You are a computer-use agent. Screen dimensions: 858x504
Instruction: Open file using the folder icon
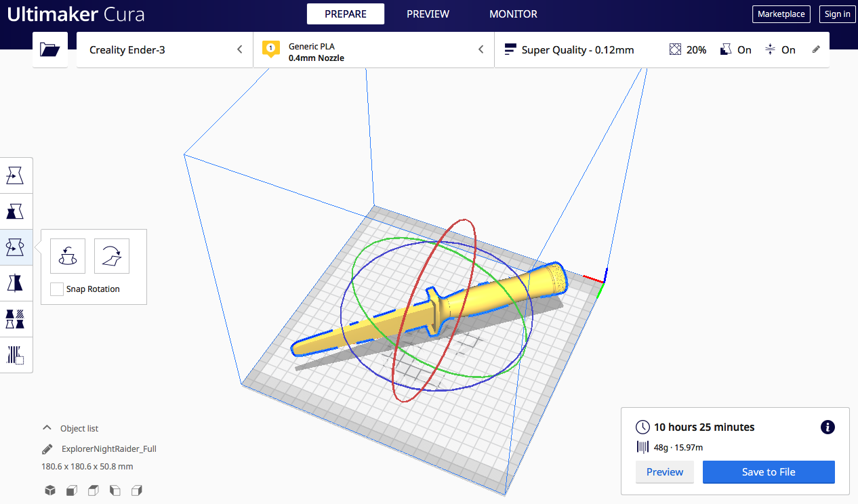point(50,49)
